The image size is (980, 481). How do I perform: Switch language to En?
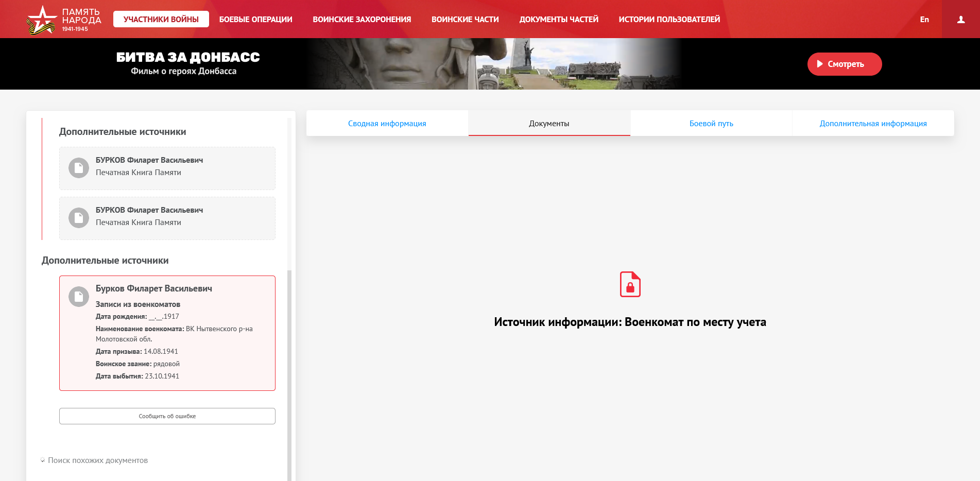(x=924, y=20)
